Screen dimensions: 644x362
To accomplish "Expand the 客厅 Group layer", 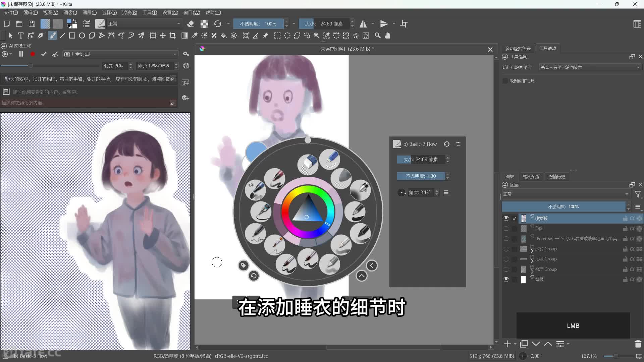I will pyautogui.click(x=532, y=271).
